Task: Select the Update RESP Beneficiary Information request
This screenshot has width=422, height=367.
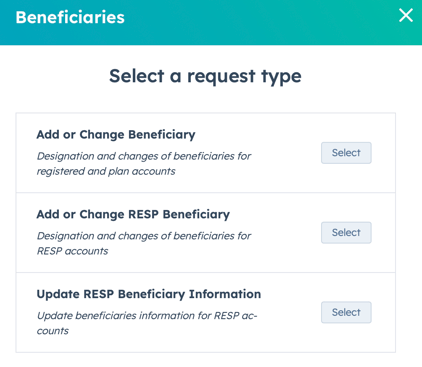Action: click(346, 312)
